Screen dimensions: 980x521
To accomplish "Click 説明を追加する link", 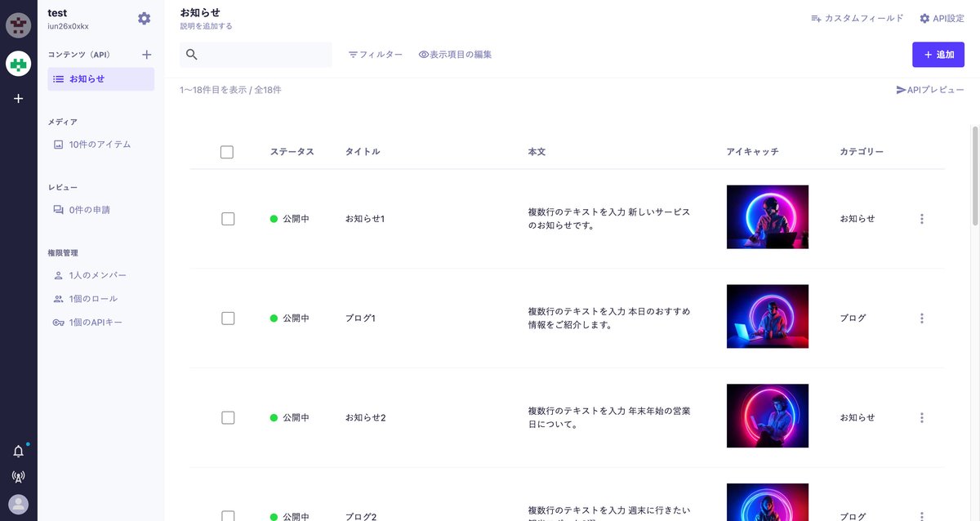I will pyautogui.click(x=207, y=26).
